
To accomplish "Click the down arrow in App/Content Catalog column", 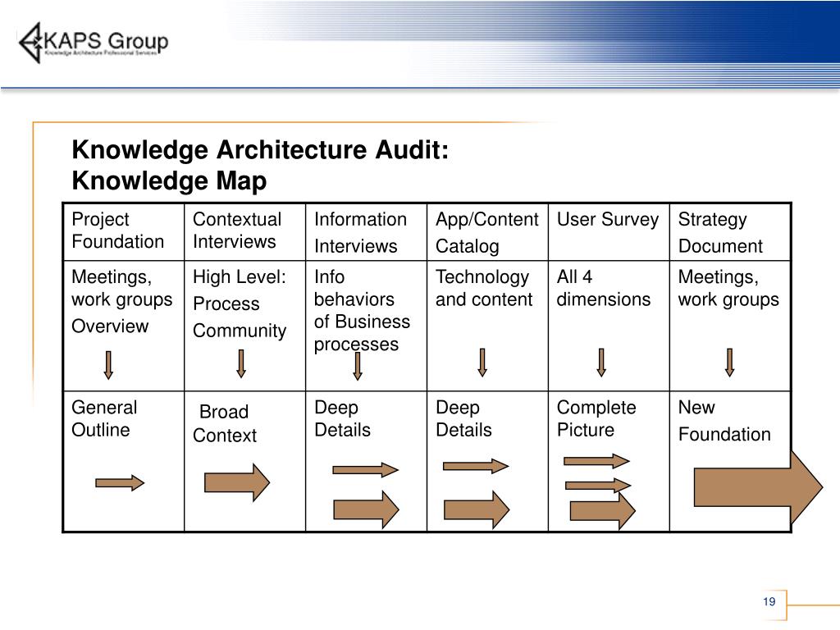I will [482, 363].
